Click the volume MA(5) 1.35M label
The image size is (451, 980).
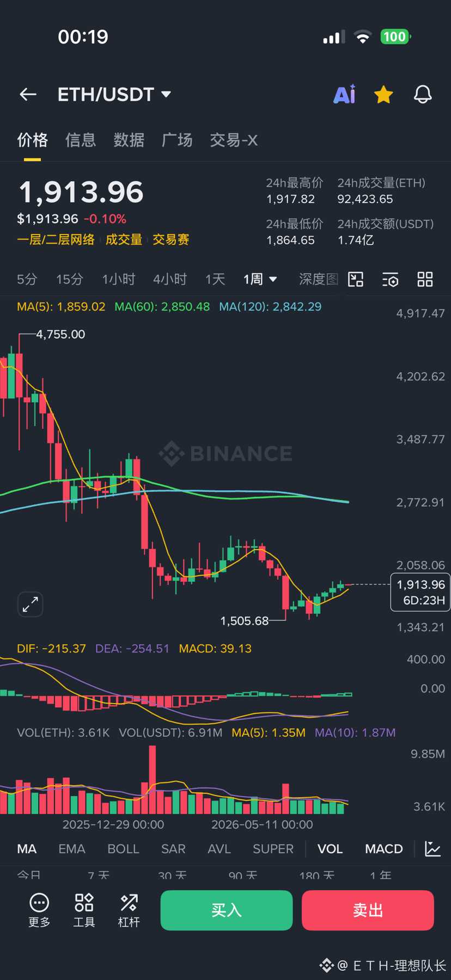pyautogui.click(x=269, y=732)
